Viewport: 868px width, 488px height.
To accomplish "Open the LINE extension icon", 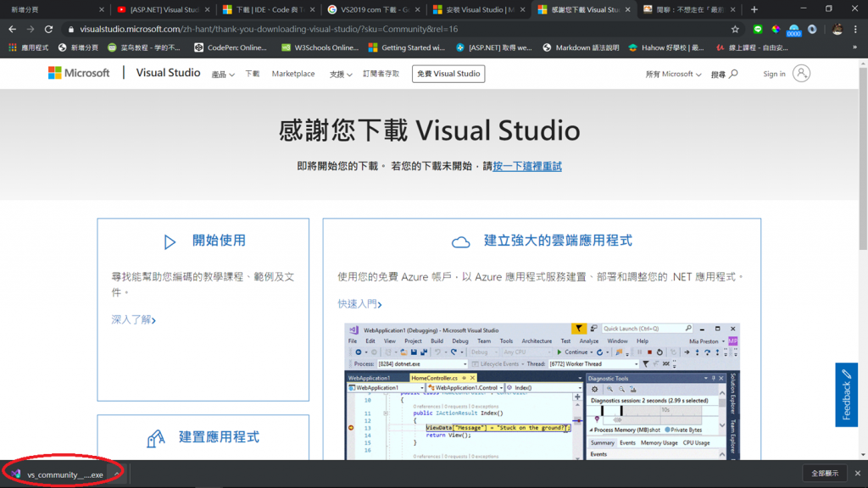I will (758, 30).
